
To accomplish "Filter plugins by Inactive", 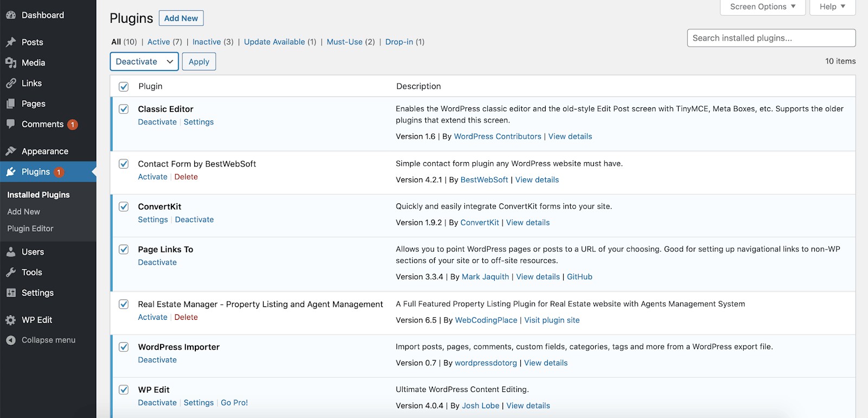I will click(x=207, y=42).
